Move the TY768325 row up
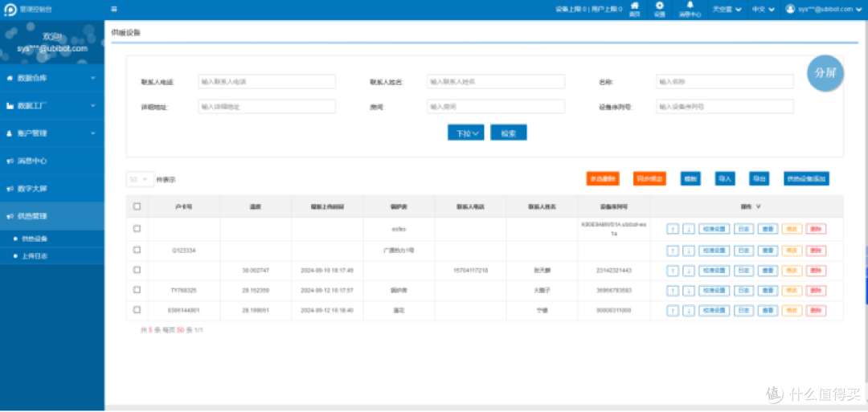868x412 pixels. 672,291
